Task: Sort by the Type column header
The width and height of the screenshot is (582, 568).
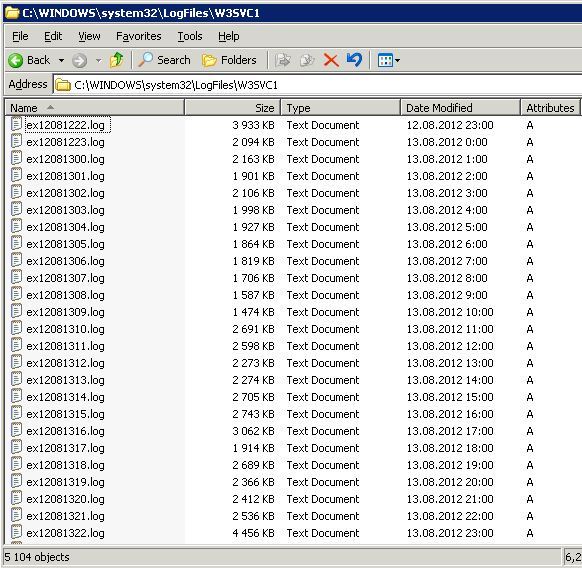Action: [341, 108]
